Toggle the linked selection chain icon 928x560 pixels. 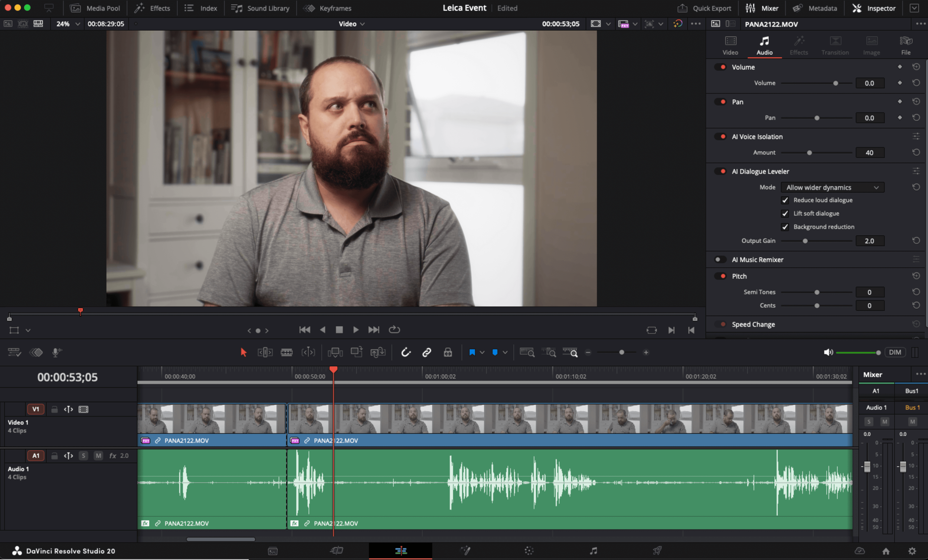tap(427, 353)
